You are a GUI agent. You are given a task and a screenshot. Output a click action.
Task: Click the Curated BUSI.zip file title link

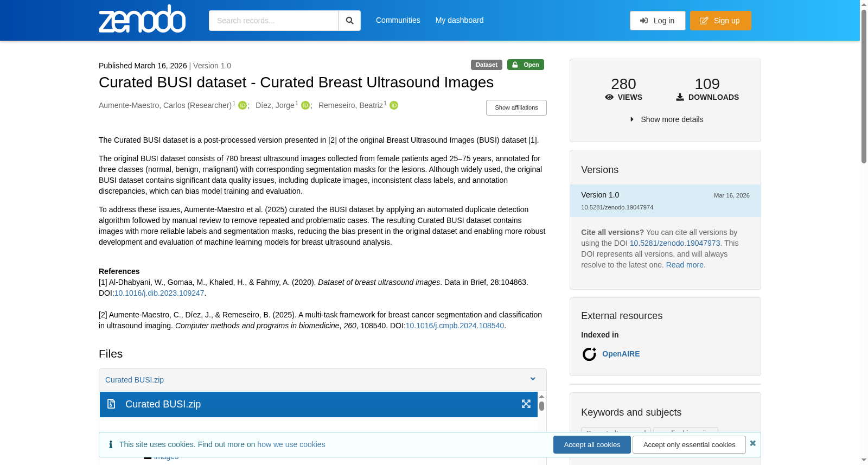coord(135,380)
